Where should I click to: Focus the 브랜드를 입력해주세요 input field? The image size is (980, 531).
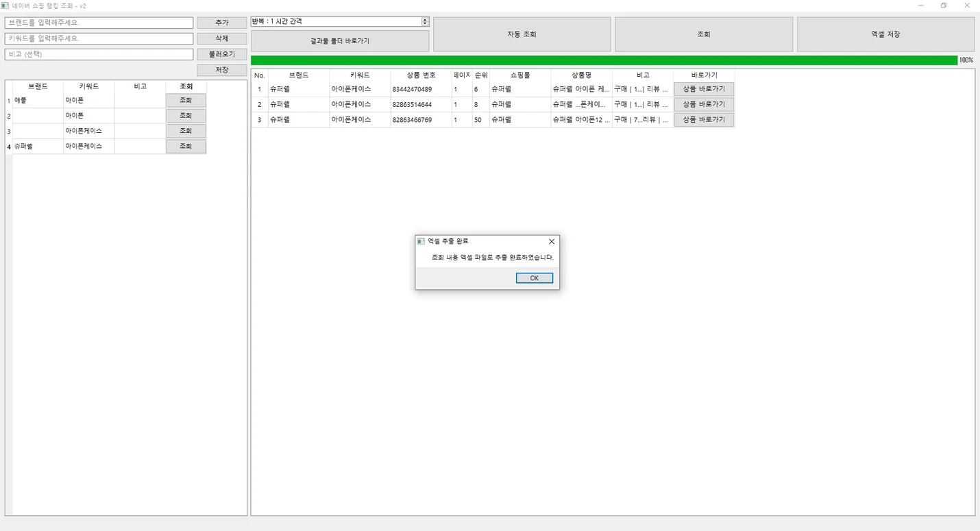(x=99, y=23)
